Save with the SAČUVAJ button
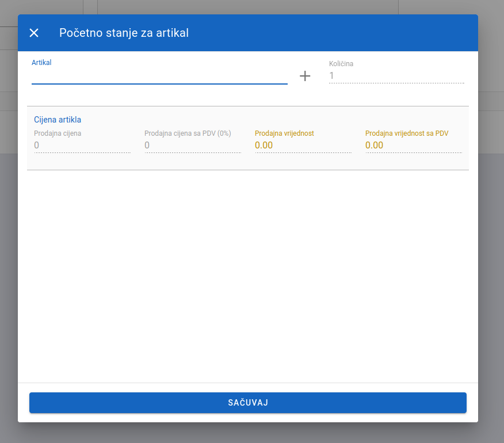This screenshot has width=504, height=443. click(x=248, y=403)
